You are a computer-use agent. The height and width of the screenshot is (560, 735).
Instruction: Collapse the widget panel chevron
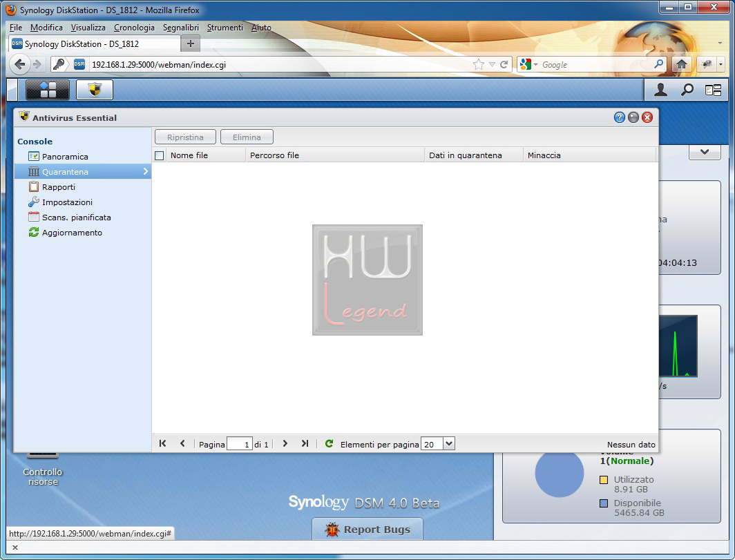(704, 152)
